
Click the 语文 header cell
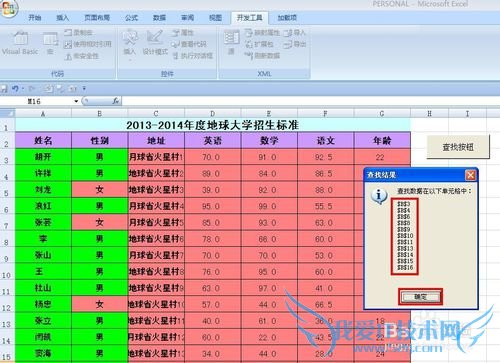326,141
